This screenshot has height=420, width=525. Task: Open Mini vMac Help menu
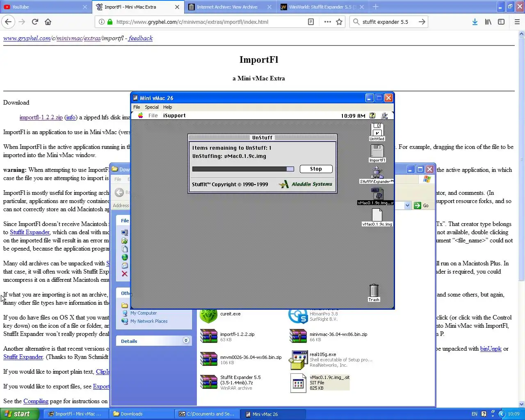click(167, 107)
